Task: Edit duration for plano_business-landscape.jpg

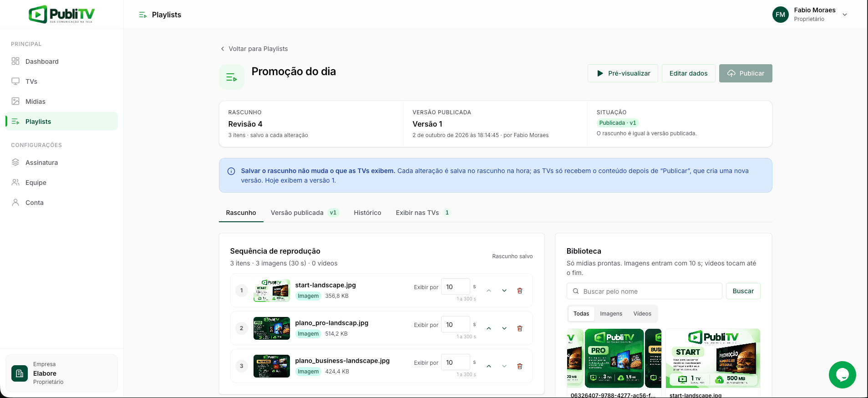Action: point(455,362)
